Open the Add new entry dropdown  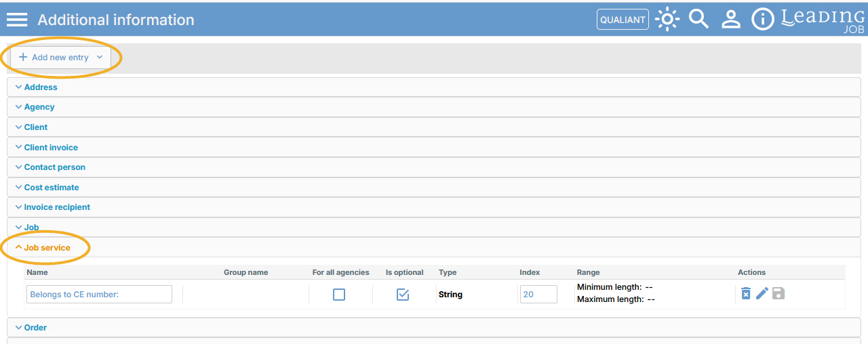[60, 57]
